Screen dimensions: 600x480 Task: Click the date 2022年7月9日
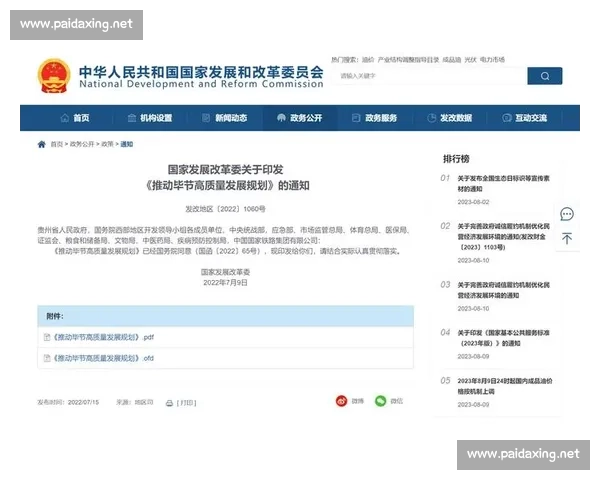tap(225, 282)
